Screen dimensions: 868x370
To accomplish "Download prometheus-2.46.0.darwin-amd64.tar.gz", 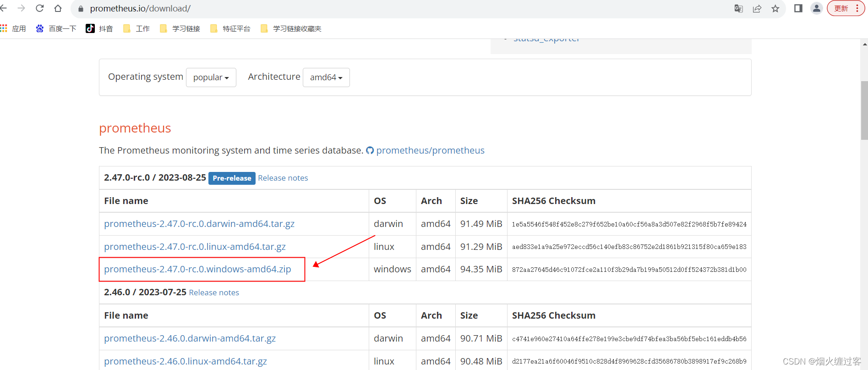I will pyautogui.click(x=190, y=338).
